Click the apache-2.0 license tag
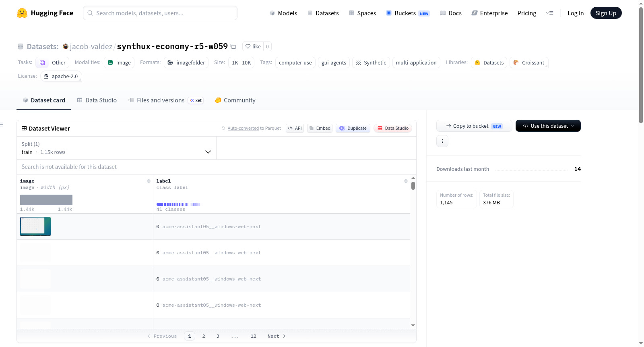This screenshot has height=347, width=644. (61, 76)
